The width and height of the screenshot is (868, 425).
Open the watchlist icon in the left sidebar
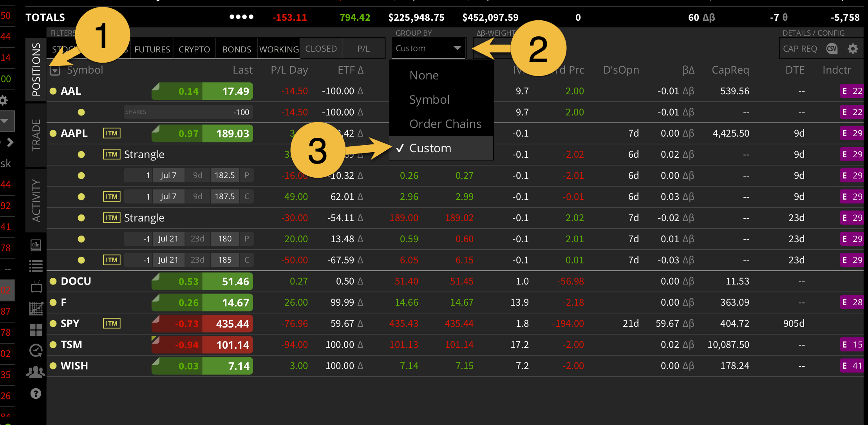coord(36,266)
